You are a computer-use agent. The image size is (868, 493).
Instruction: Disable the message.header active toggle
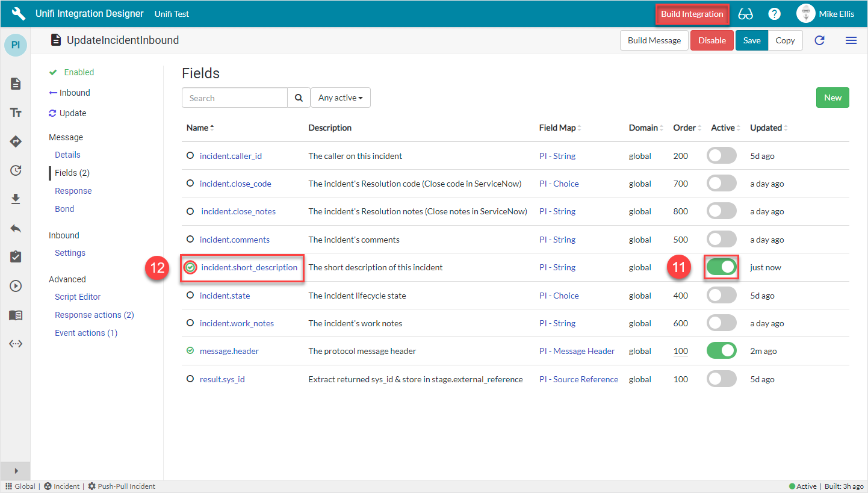721,351
